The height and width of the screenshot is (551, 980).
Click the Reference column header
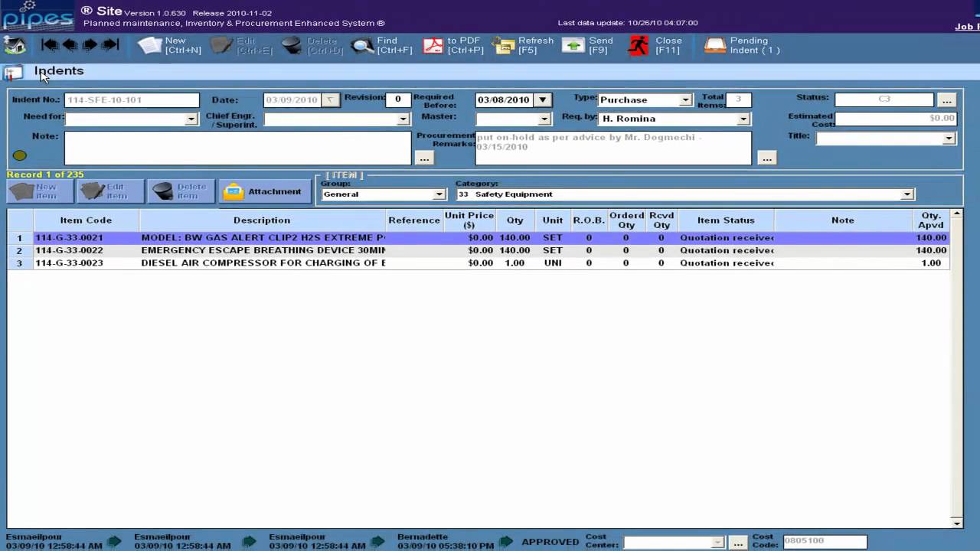414,220
